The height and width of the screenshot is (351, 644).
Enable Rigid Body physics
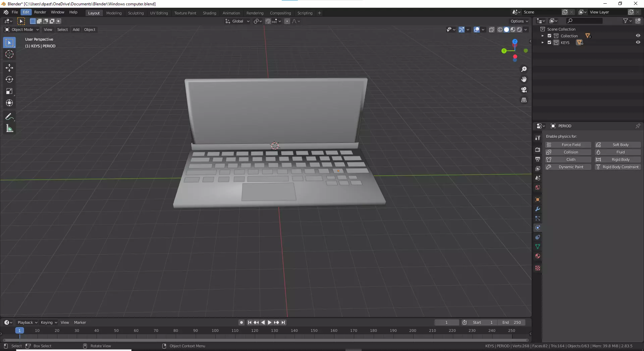[x=618, y=160]
